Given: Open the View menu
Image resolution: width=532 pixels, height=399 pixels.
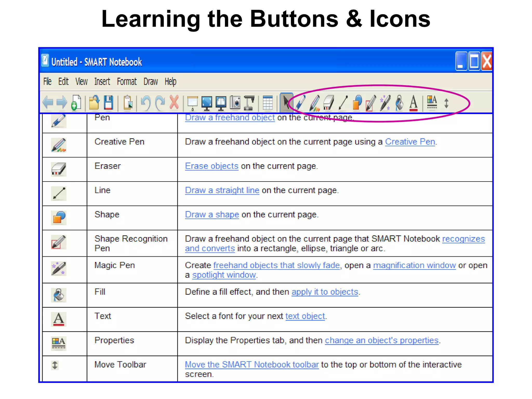Looking at the screenshot, I should pyautogui.click(x=81, y=82).
